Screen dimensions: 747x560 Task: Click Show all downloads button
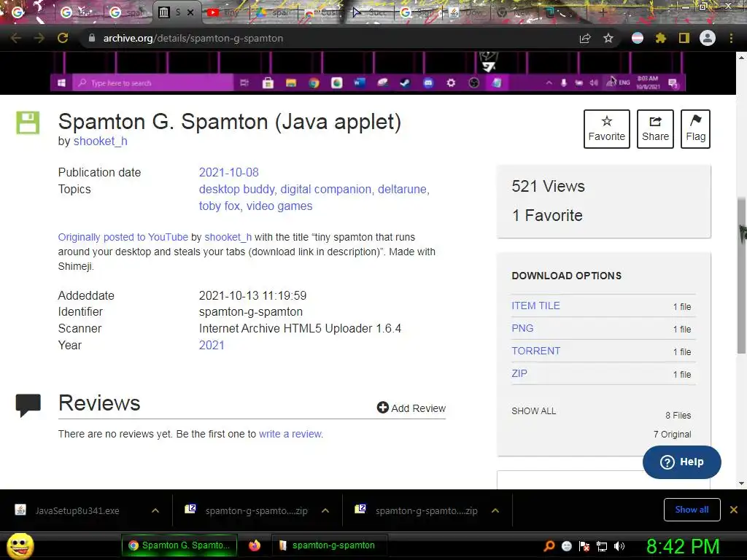click(692, 510)
